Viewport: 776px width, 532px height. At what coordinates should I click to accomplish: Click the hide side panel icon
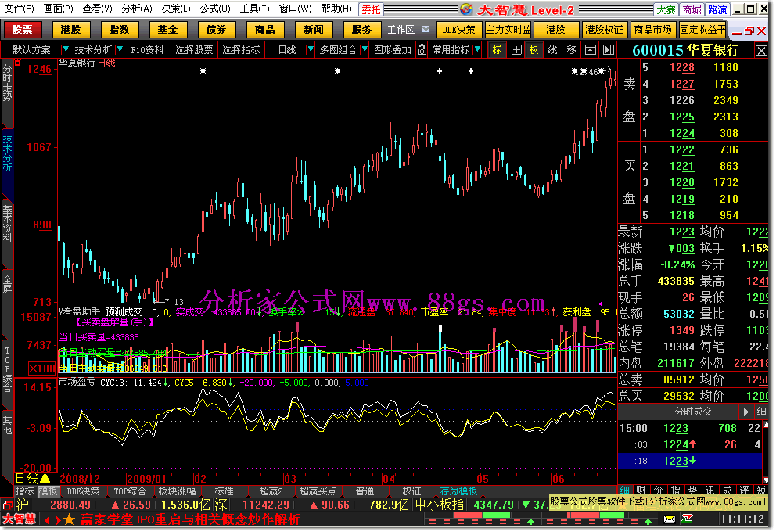(610, 50)
